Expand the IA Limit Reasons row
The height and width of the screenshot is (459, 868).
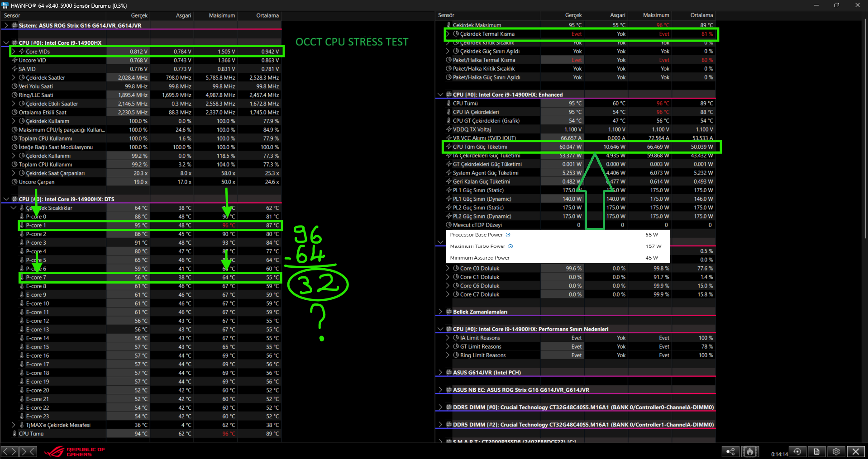coord(448,338)
